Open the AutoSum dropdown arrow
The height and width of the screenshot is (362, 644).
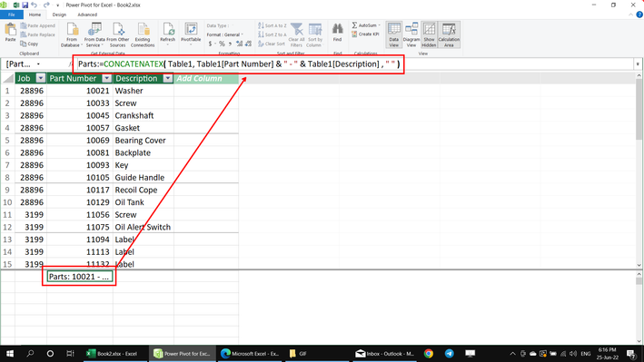click(379, 25)
